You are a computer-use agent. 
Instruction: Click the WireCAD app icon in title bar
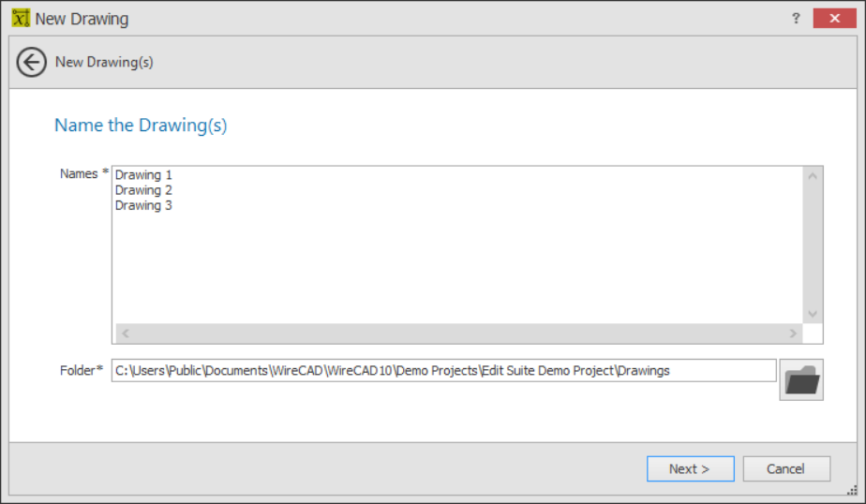pyautogui.click(x=21, y=18)
